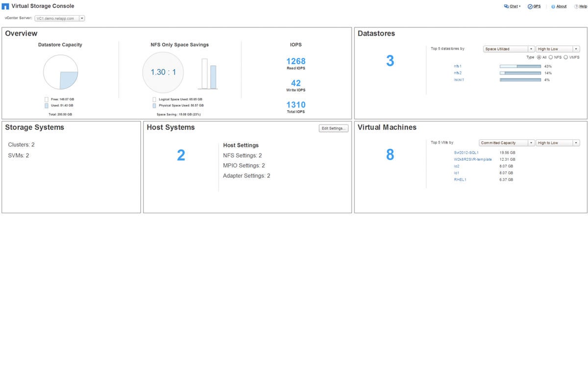The image size is (588, 392).
Task: Click the NetApp logo icon
Action: pos(5,6)
